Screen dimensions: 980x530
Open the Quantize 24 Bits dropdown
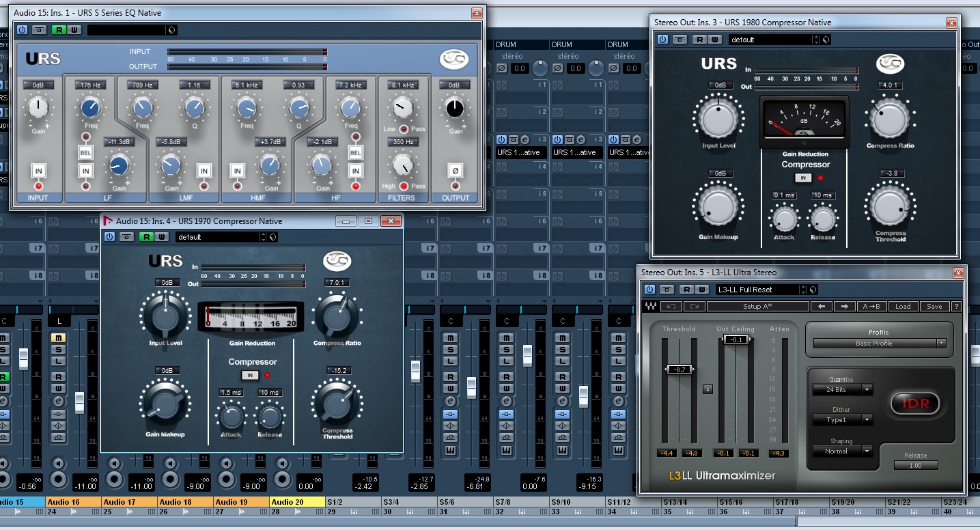tap(842, 390)
